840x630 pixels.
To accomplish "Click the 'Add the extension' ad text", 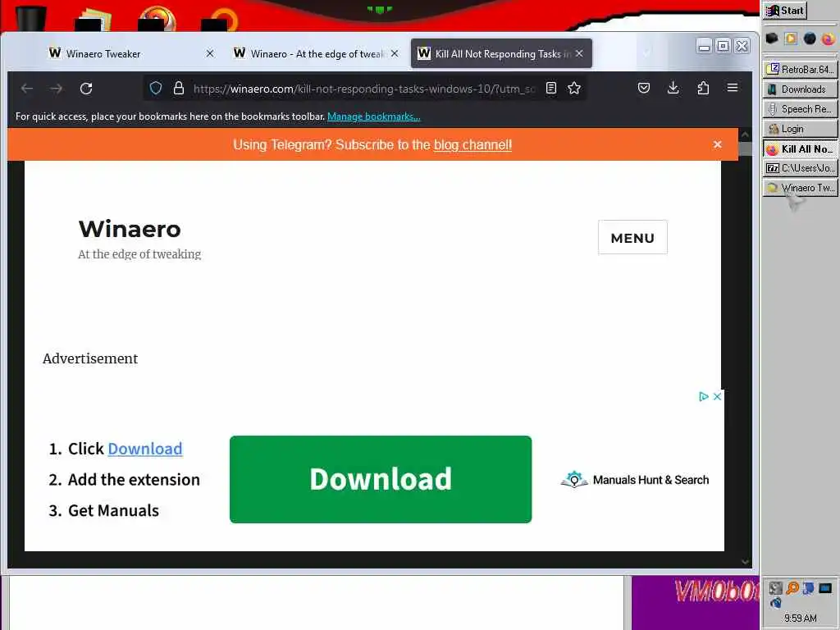I will click(134, 479).
